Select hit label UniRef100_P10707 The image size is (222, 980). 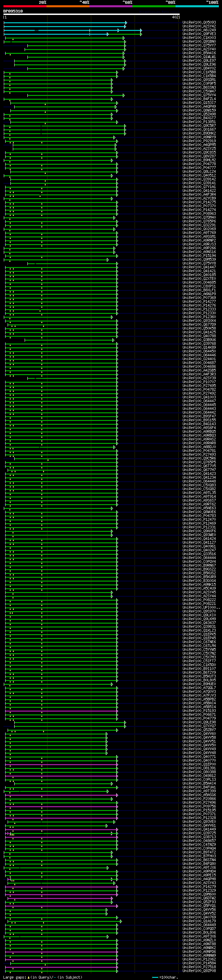coord(199,382)
